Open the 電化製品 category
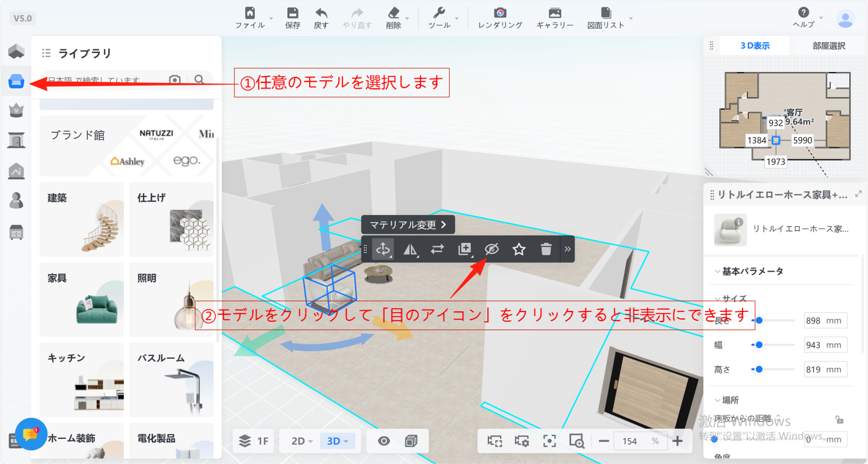The image size is (868, 464). click(171, 440)
